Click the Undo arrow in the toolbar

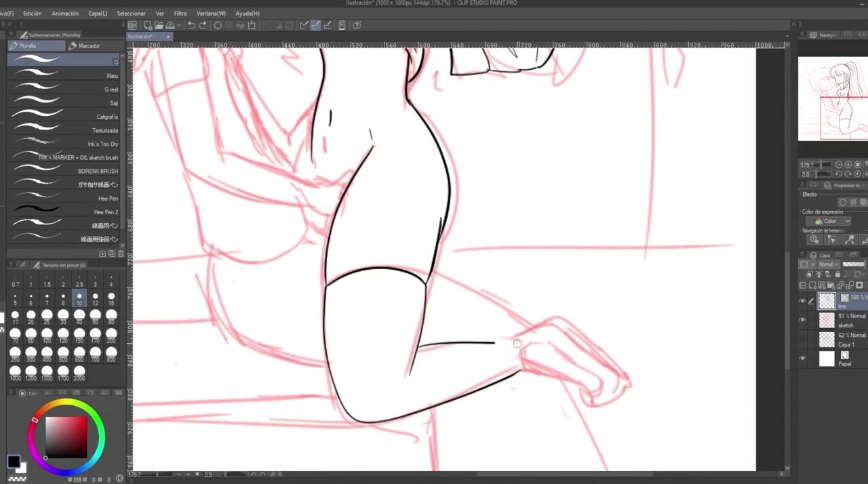tap(191, 26)
